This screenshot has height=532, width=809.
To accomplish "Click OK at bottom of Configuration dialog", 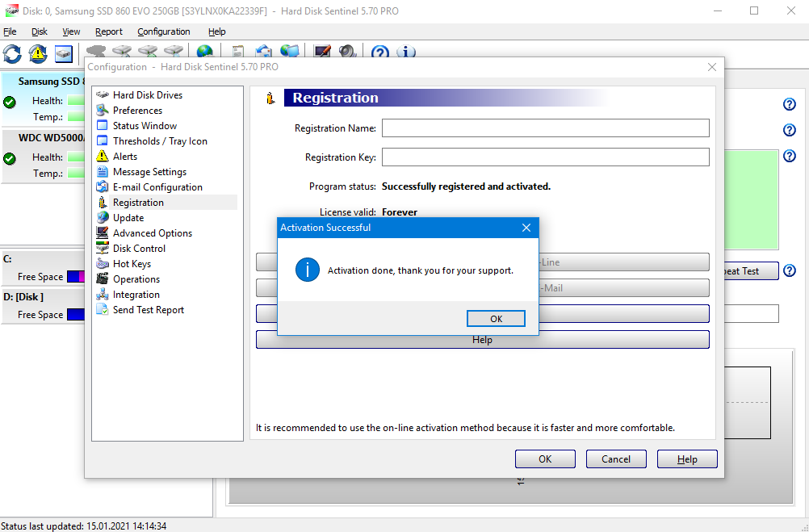I will pos(545,459).
